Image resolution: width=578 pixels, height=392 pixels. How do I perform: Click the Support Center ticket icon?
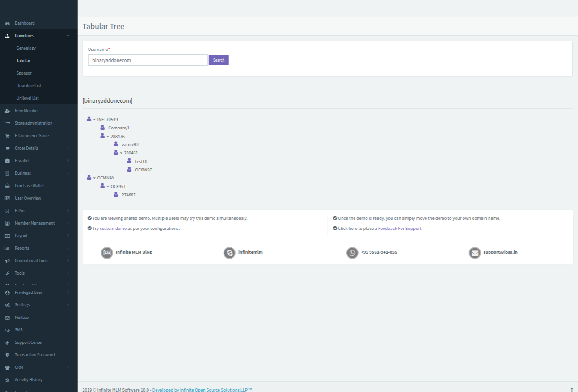7,342
